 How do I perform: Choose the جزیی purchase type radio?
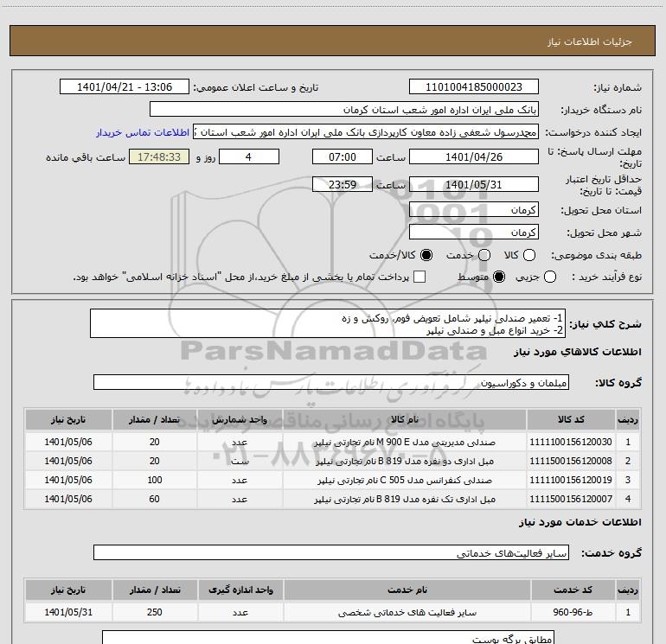pos(549,277)
